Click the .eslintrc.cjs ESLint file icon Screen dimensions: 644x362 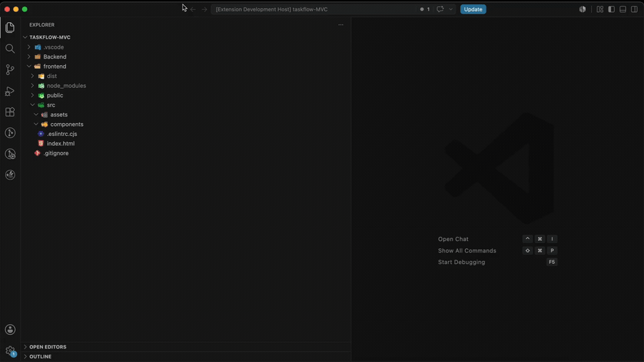[x=41, y=134]
